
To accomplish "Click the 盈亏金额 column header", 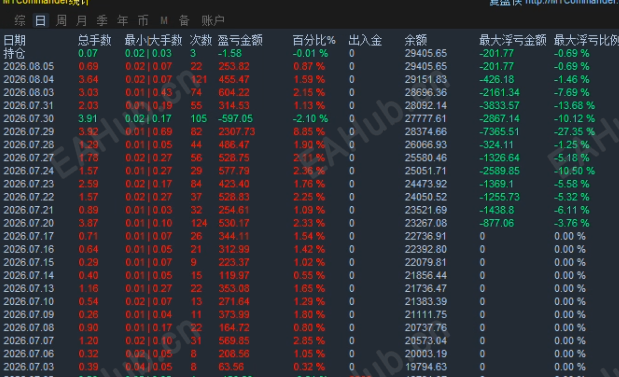I will [x=240, y=40].
